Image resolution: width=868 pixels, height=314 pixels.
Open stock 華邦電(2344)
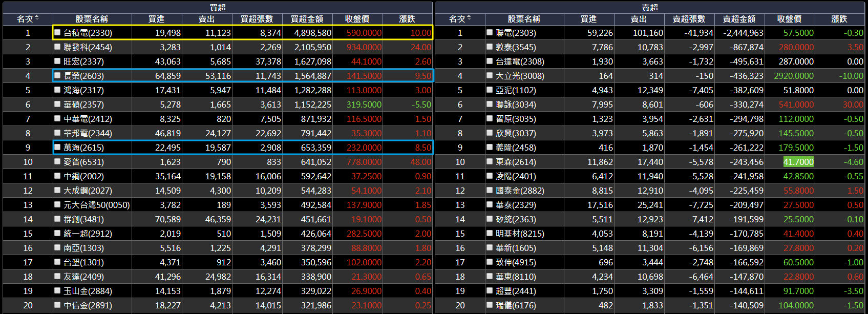click(x=88, y=133)
